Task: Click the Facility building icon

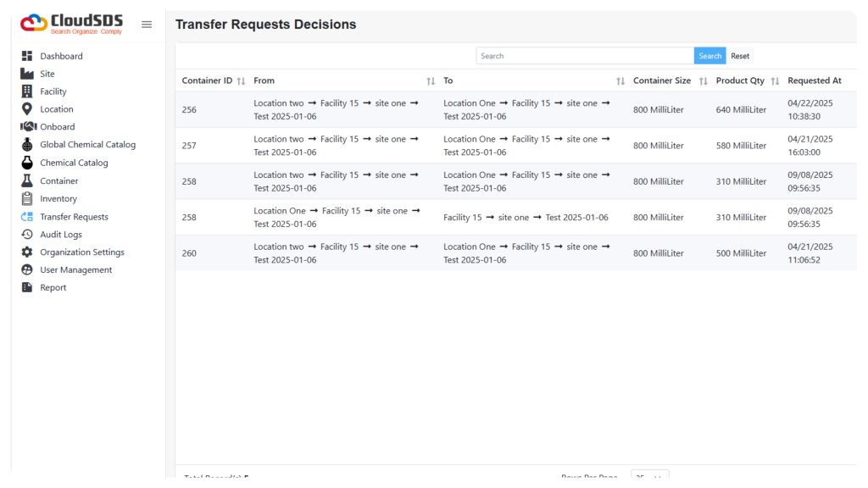Action: 26,91
